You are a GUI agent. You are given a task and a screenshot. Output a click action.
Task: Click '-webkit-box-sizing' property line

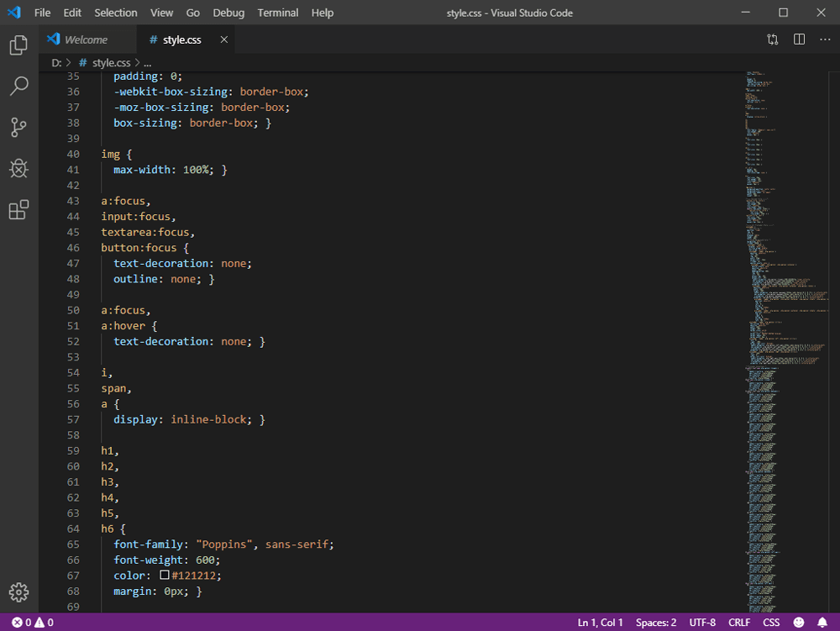211,92
